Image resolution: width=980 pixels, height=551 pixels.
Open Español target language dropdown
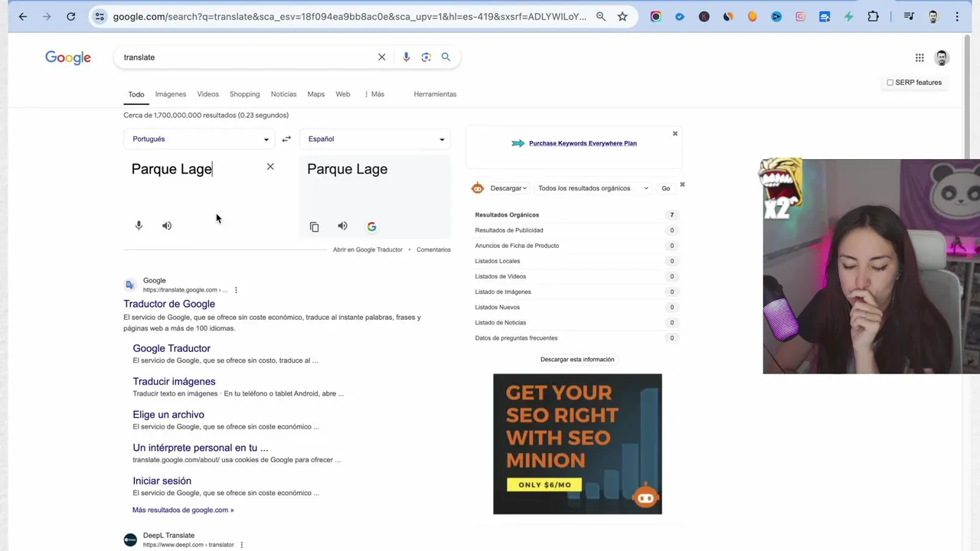[375, 139]
